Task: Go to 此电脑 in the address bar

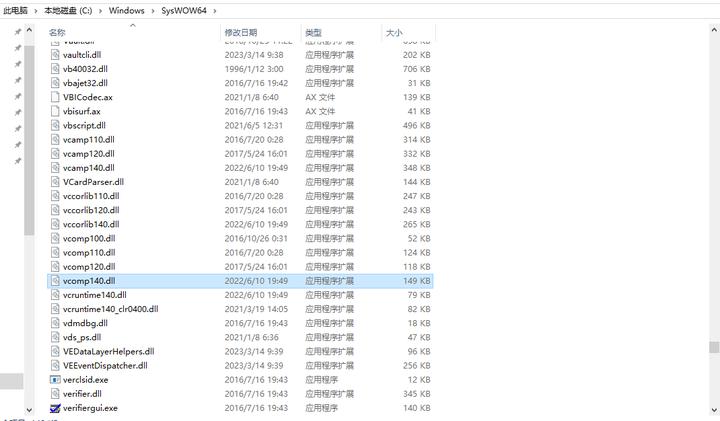Action: (15, 11)
